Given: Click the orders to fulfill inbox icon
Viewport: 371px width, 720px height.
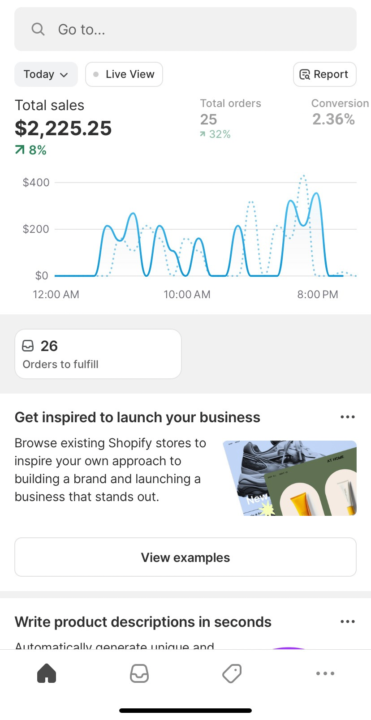Looking at the screenshot, I should tap(28, 346).
